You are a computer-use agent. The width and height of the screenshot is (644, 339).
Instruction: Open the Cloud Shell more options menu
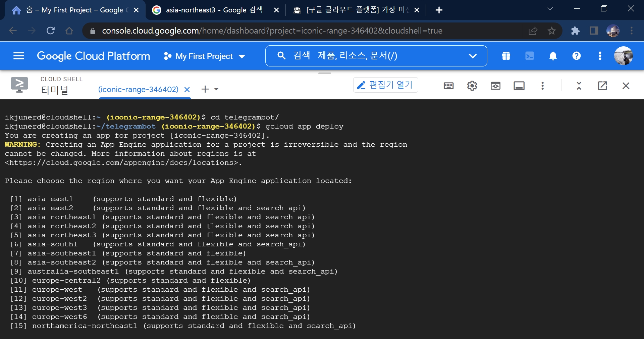pyautogui.click(x=542, y=86)
